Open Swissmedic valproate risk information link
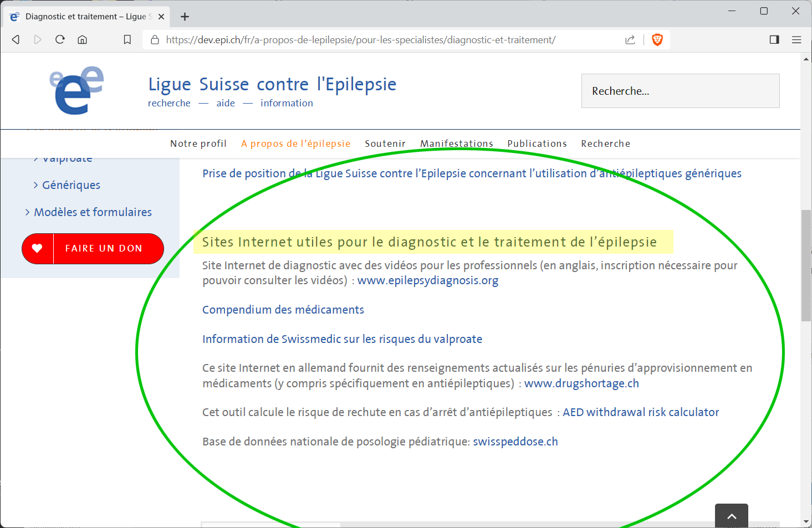 [x=342, y=339]
